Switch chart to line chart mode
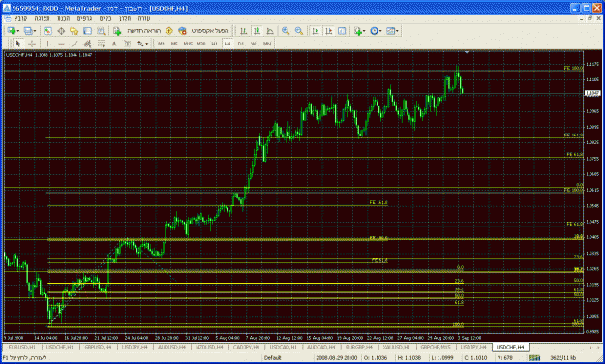The width and height of the screenshot is (605, 364). tap(270, 31)
